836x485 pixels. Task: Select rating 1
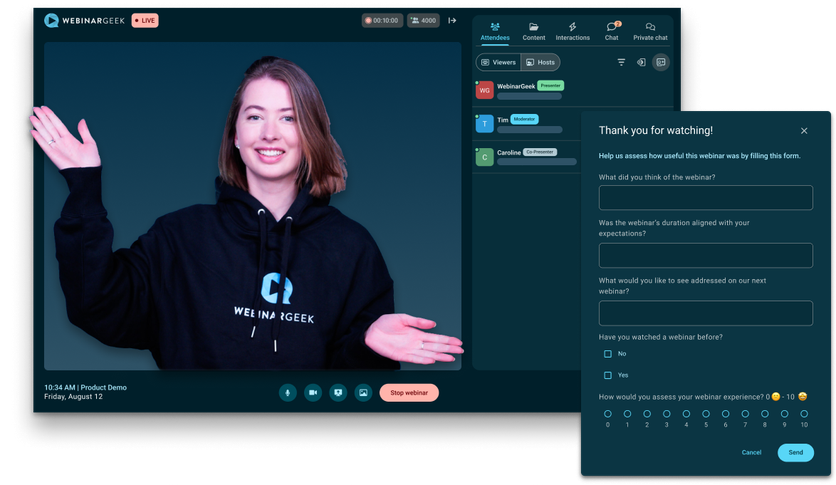click(x=627, y=414)
